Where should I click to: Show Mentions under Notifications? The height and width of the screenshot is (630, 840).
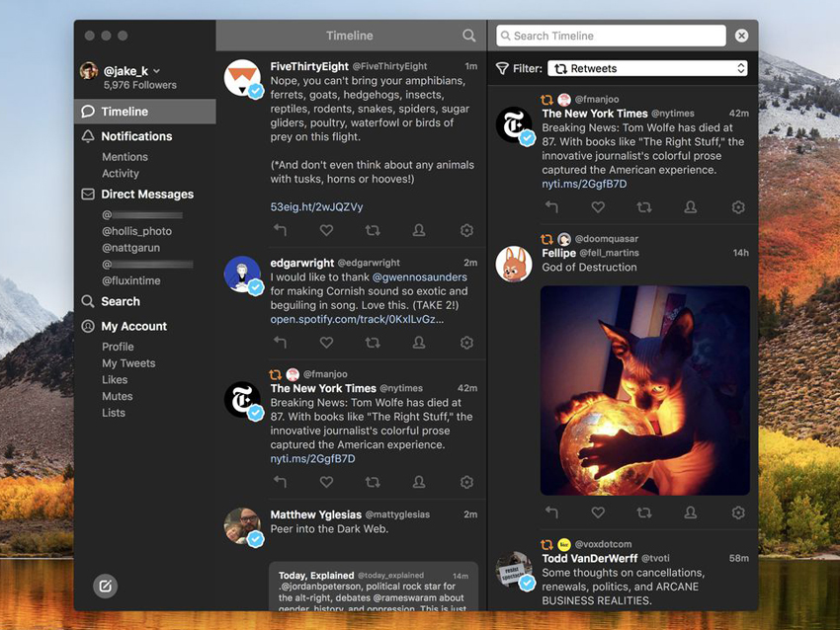pos(125,157)
